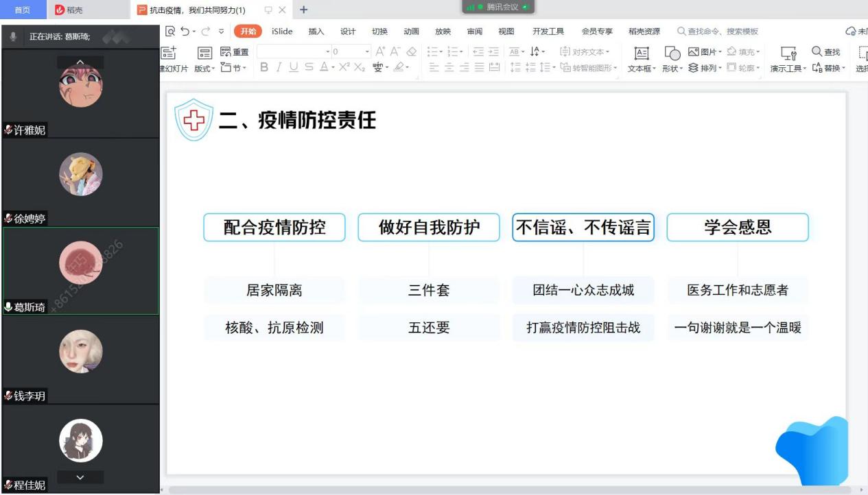
Task: Toggle microphone for 钱李玥
Action: pyautogui.click(x=9, y=396)
